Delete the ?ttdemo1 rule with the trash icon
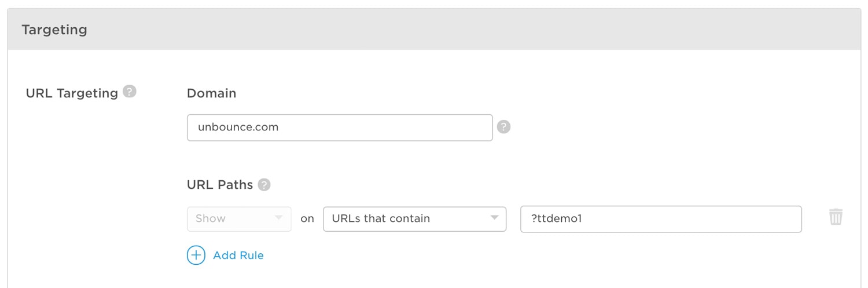The image size is (868, 288). [x=836, y=217]
